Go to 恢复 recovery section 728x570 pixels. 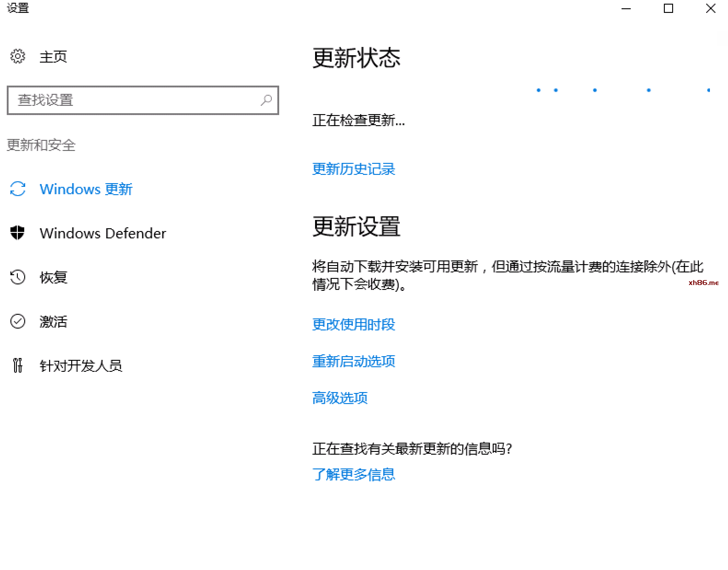click(53, 277)
